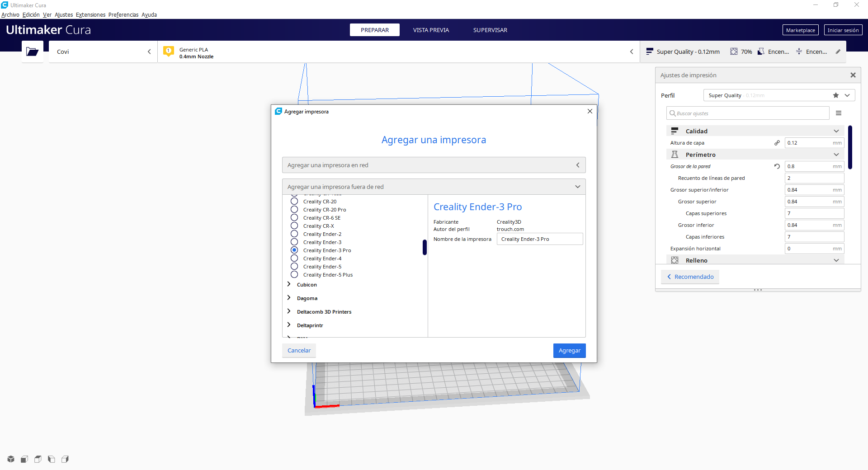Screen dimensions: 868x470
Task: Switch to right side view icon
Action: coord(65,459)
